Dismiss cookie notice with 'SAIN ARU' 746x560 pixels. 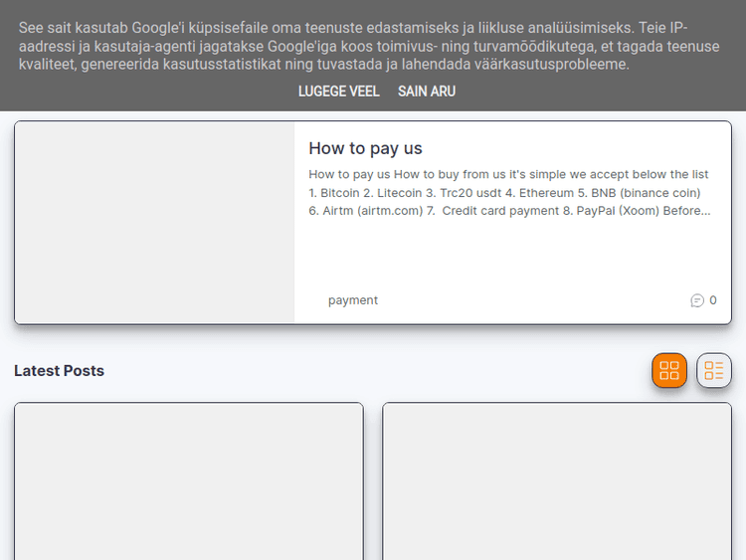(427, 91)
